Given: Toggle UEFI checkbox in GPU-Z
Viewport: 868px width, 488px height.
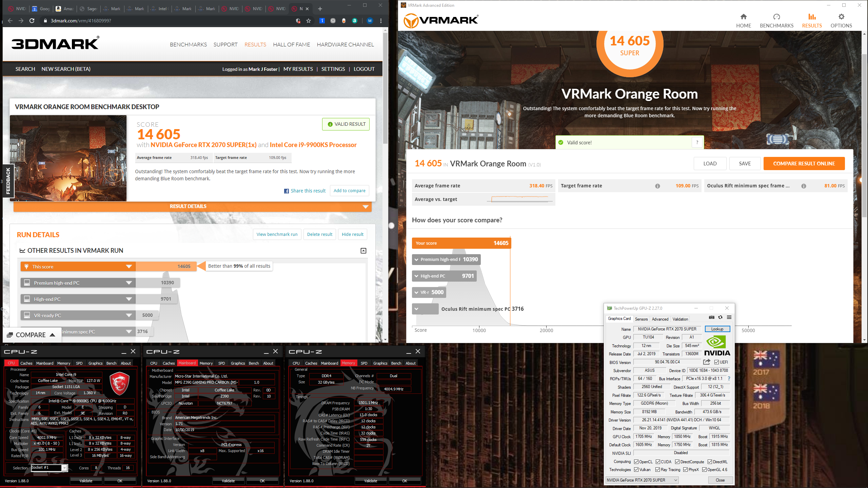Looking at the screenshot, I should point(717,362).
